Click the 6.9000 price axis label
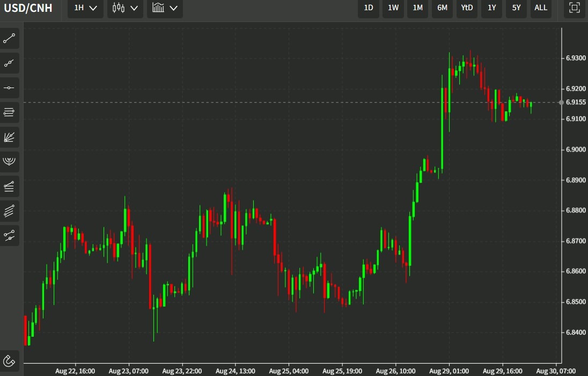Image resolution: width=588 pixels, height=376 pixels. point(576,149)
